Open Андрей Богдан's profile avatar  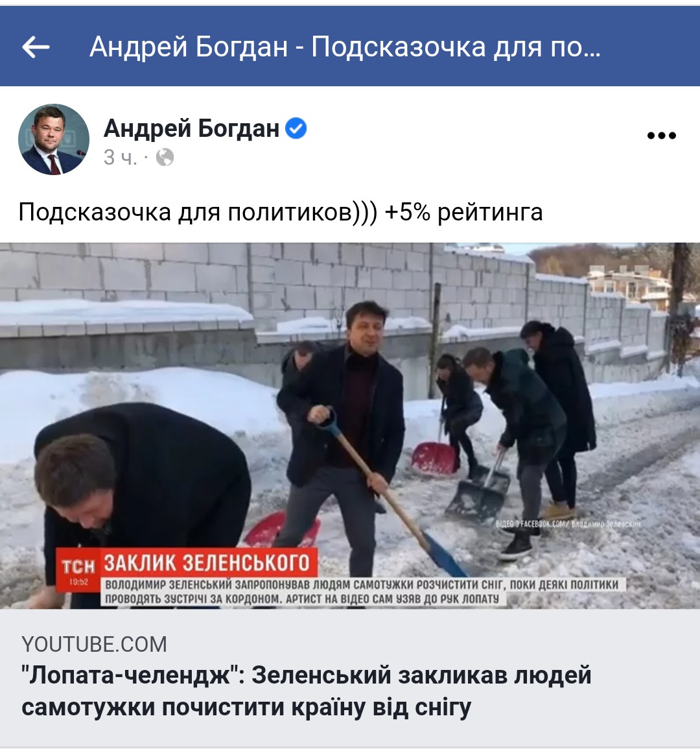click(x=54, y=139)
